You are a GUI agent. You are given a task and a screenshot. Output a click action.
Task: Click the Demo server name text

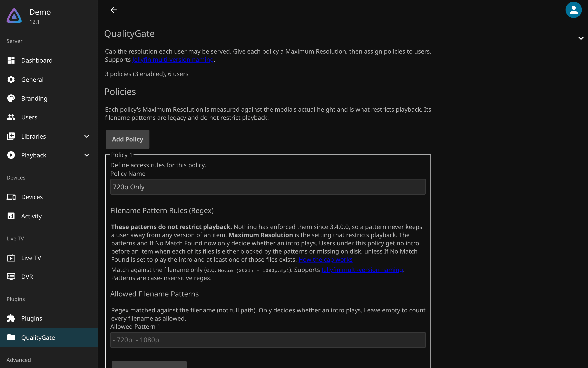click(x=40, y=12)
